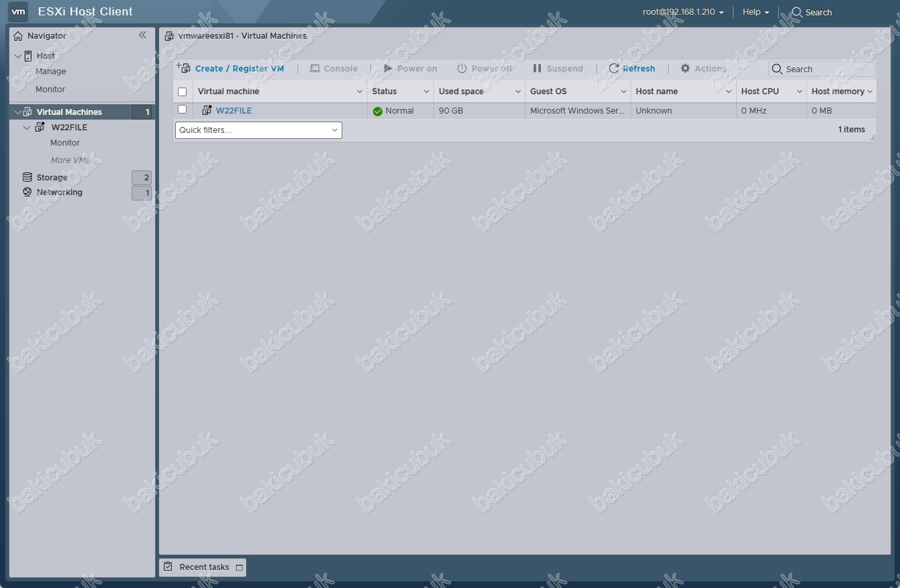
Task: Expand the root@192.168.1.210 user menu
Action: [x=683, y=12]
